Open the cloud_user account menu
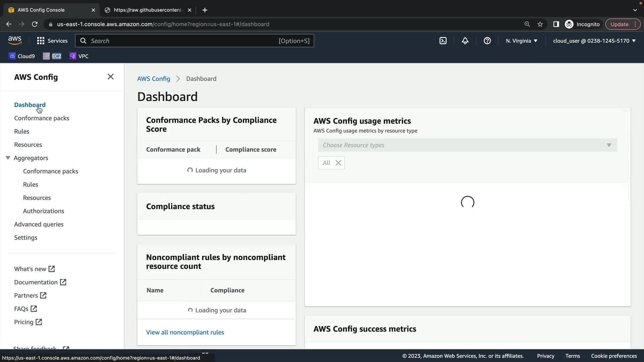Viewport: 644px width, 362px height. pos(594,41)
